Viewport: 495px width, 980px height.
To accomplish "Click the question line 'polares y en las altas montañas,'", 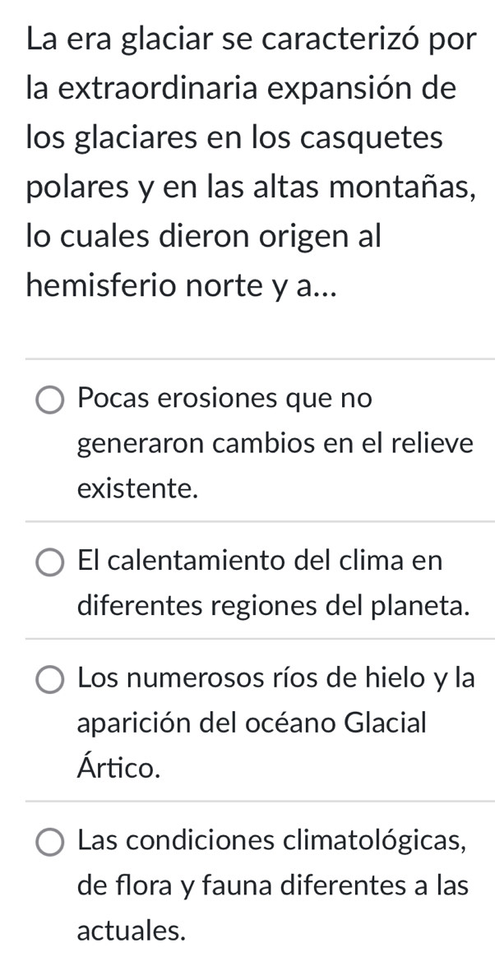I will (252, 187).
